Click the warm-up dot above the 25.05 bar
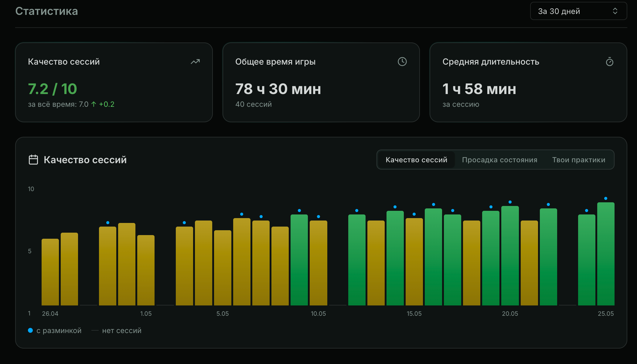 click(x=606, y=198)
